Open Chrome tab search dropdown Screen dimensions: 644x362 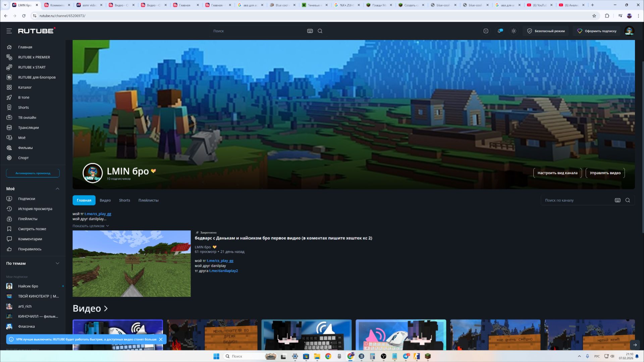(x=5, y=5)
